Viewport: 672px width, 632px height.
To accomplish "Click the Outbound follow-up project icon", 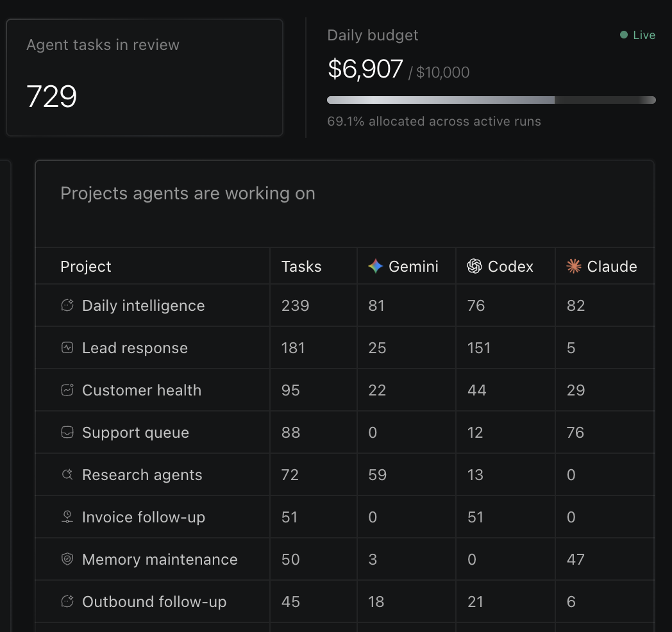I will 67,602.
